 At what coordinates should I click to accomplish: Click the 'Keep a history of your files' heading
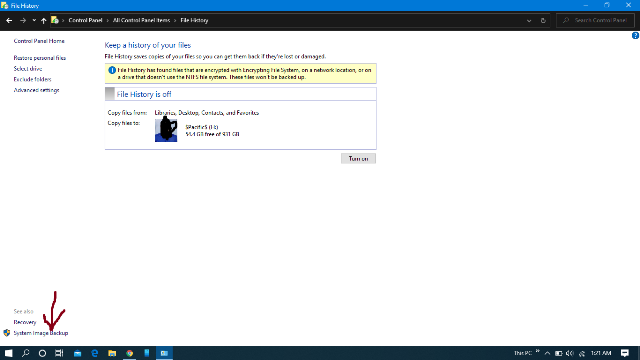click(x=148, y=45)
